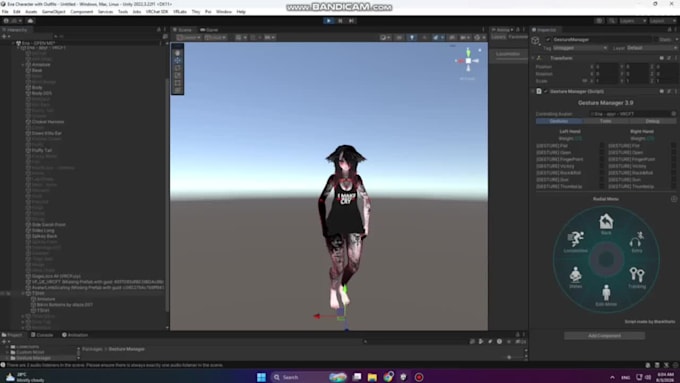Select the Move tool in scene overlay
Viewport: 680px width, 383px height.
click(x=178, y=60)
